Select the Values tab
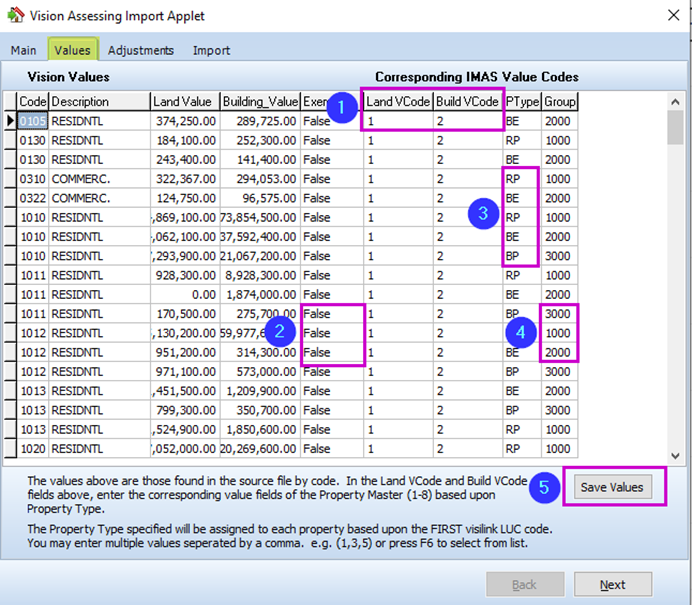Viewport: 692px width, 605px height. (x=72, y=50)
